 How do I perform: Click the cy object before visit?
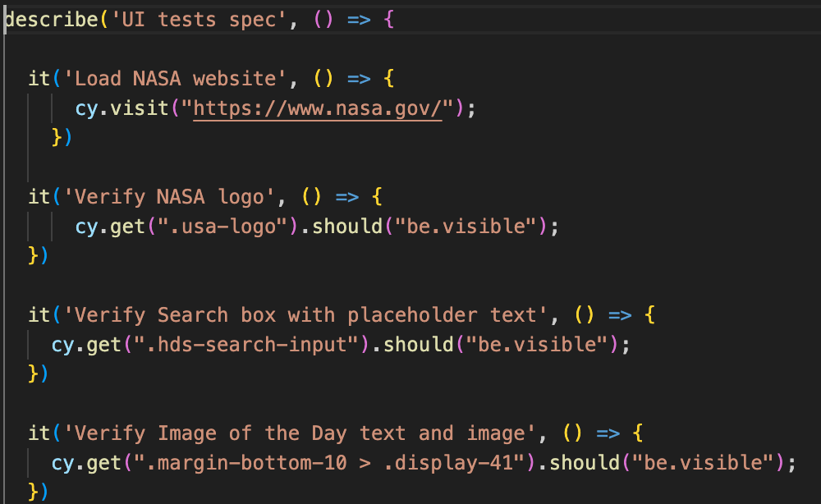[x=86, y=108]
